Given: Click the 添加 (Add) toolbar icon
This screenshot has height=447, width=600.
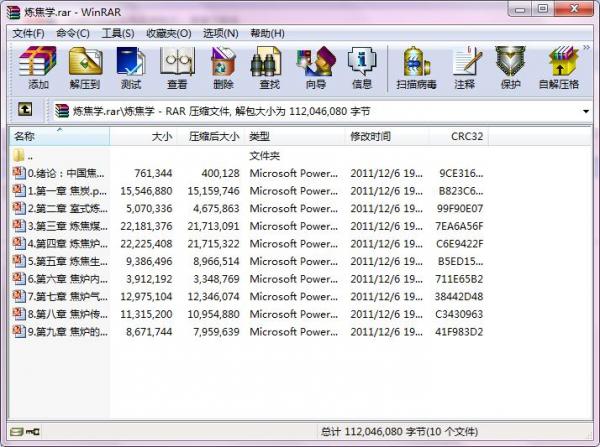Looking at the screenshot, I should [38, 67].
